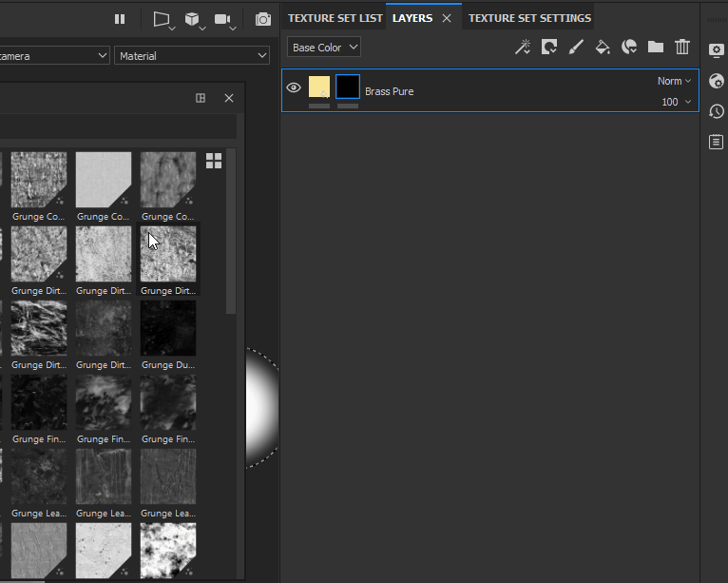Click the shelf panel dock layout icon

[201, 98]
